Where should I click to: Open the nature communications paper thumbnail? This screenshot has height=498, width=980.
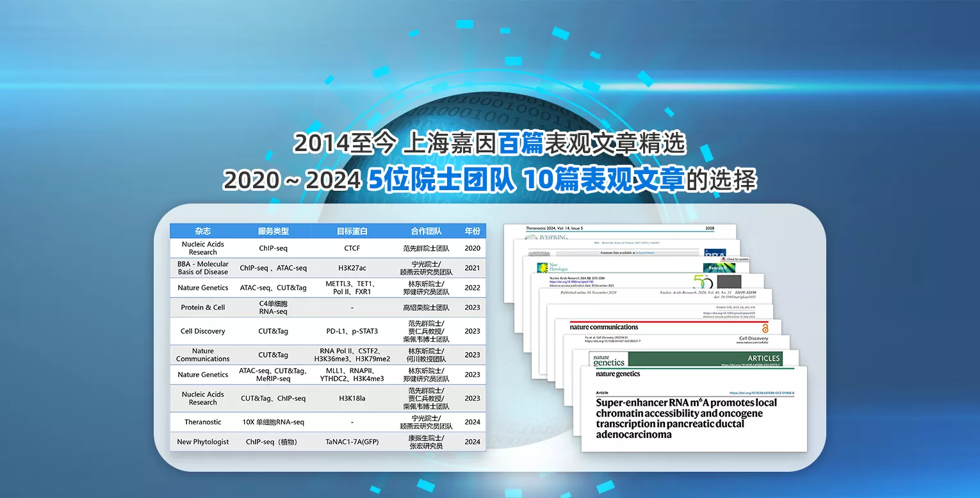pos(604,327)
